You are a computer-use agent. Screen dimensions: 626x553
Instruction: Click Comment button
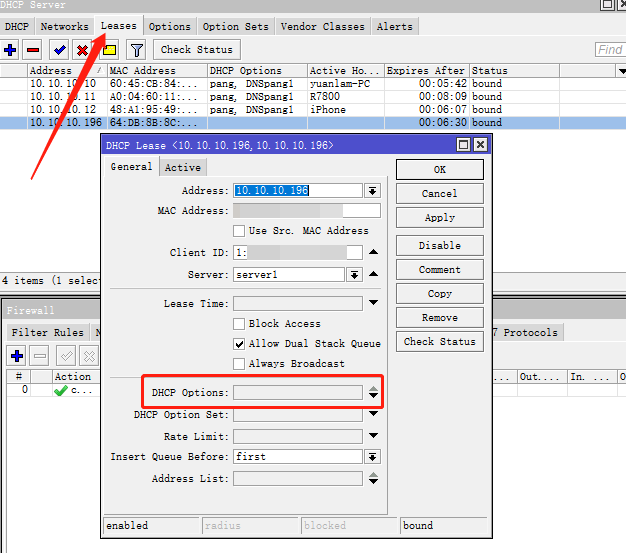[x=440, y=270]
